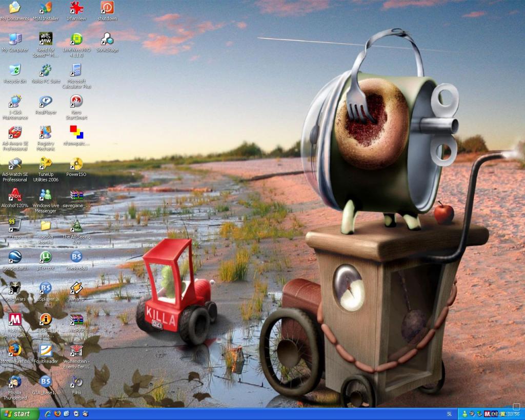Launch Firefox from the Quick Launch bar
The width and height of the screenshot is (525, 420).
pyautogui.click(x=57, y=414)
